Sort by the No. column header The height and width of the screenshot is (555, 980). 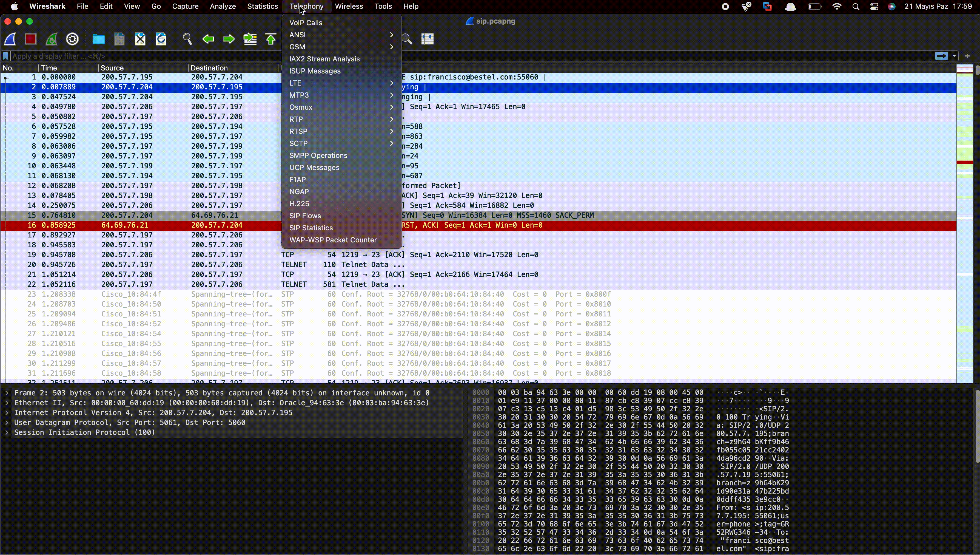click(x=19, y=68)
